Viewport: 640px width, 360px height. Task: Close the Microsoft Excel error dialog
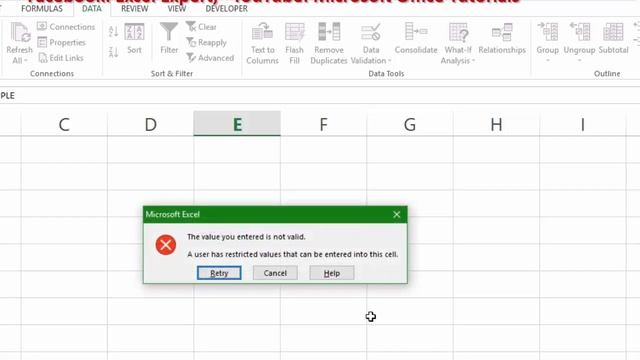[396, 214]
